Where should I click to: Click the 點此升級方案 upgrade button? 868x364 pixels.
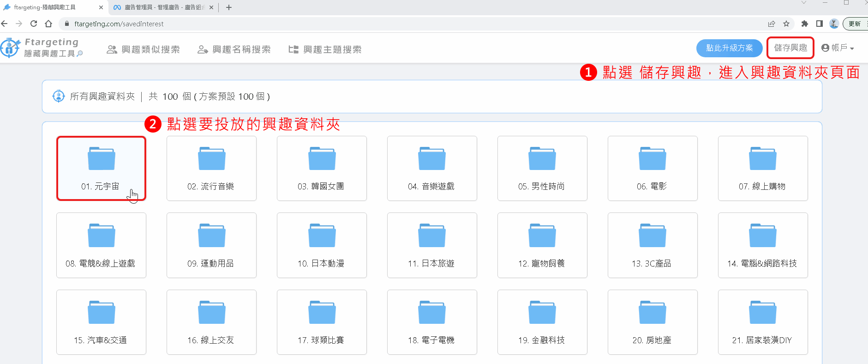pyautogui.click(x=729, y=48)
